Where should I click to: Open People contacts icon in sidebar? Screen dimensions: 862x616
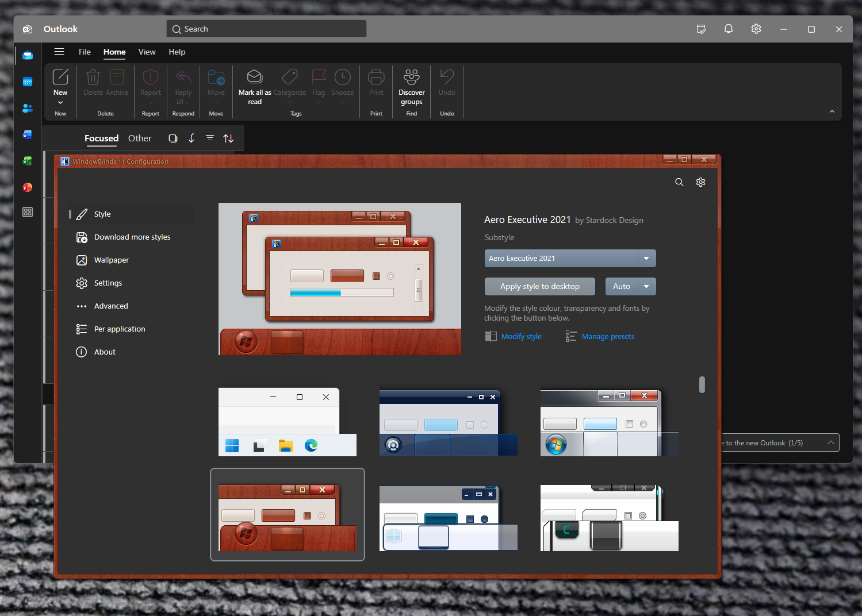click(x=28, y=108)
